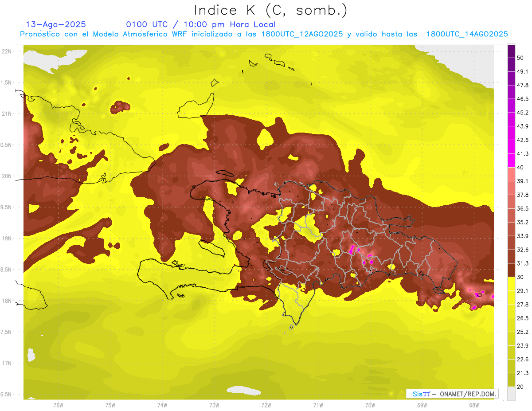Image resolution: width=532 pixels, height=411 pixels.
Task: Click the olive band between 20 and 21.3
Action: click(x=511, y=380)
